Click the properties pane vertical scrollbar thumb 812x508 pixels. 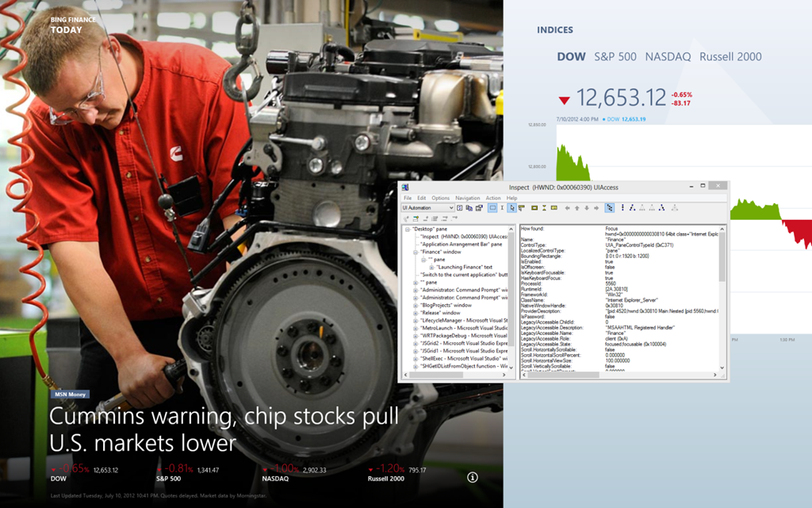click(x=722, y=256)
